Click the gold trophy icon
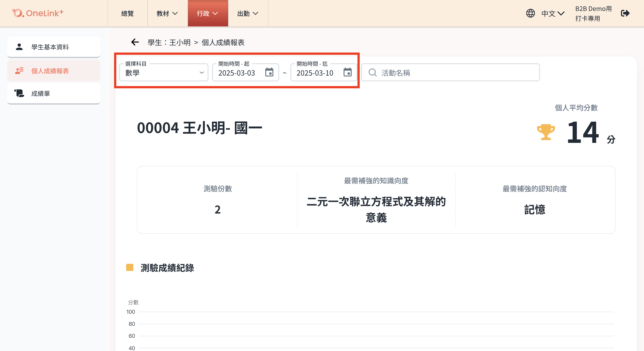This screenshot has height=351, width=644. (x=546, y=132)
